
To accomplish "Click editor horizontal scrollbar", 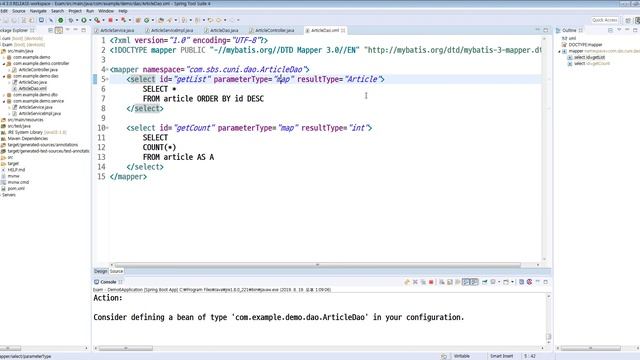I will pos(318,265).
